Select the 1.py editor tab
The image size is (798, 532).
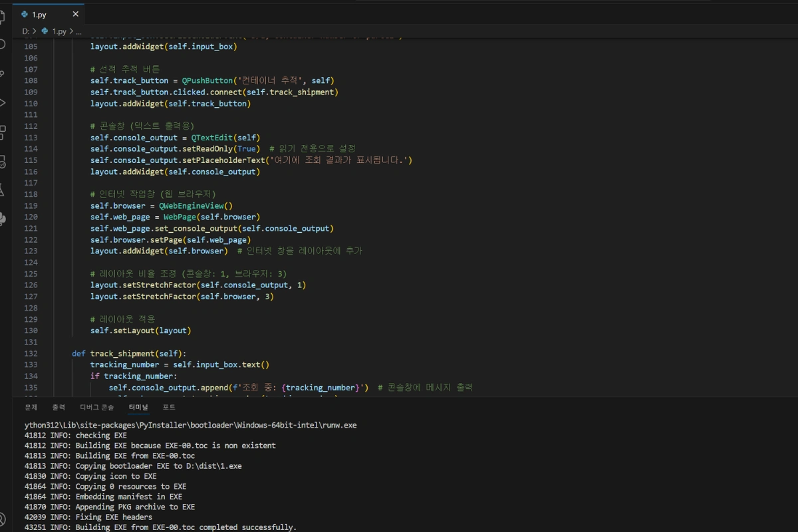(40, 14)
